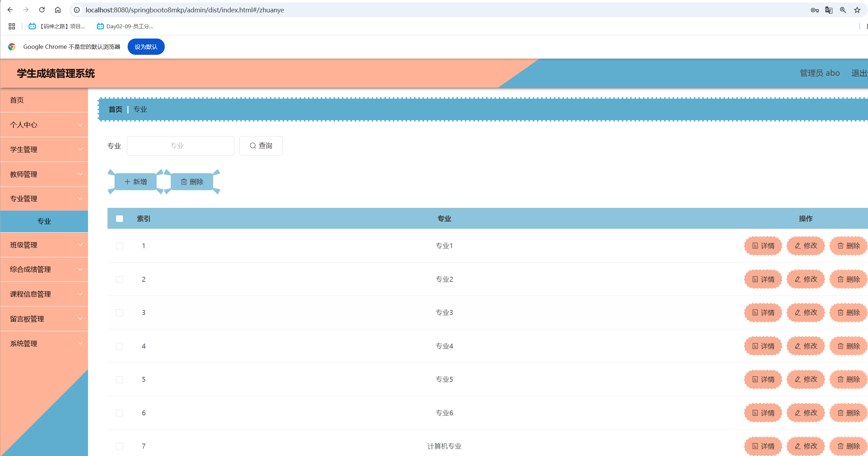Viewport: 868px width, 456px height.
Task: Click 修改 edit button for row 专业2
Action: (806, 279)
